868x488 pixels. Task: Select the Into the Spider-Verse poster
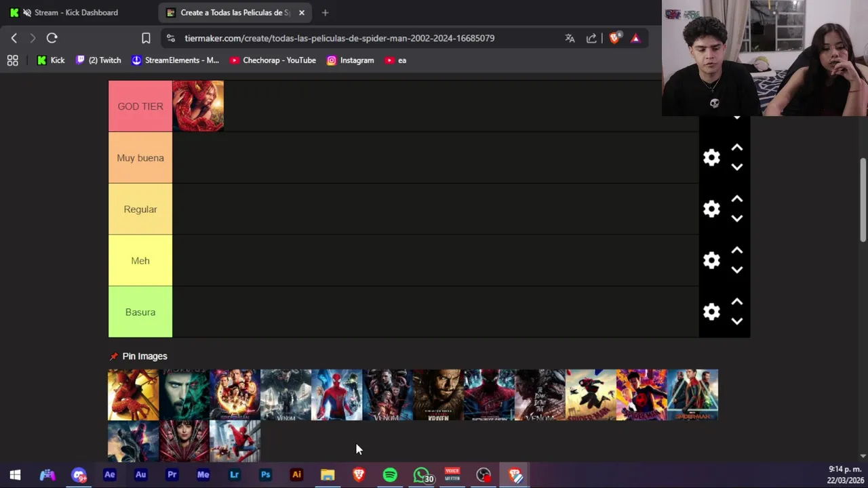pyautogui.click(x=591, y=394)
